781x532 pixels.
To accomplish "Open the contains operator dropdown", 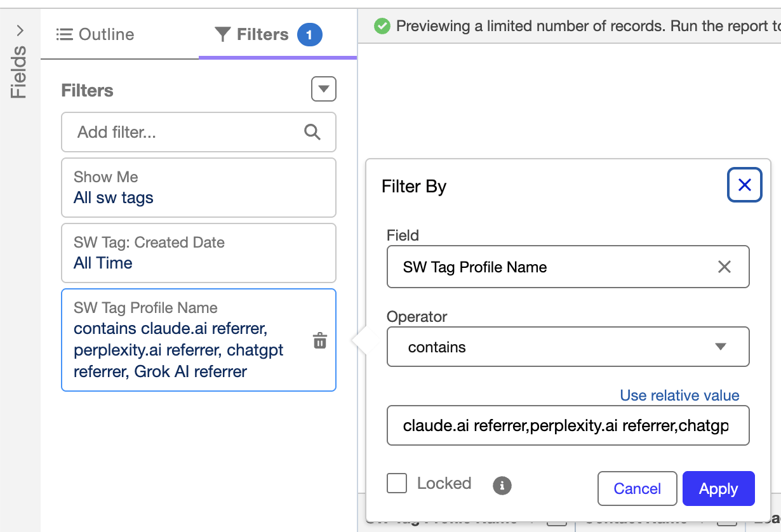I will coord(568,347).
